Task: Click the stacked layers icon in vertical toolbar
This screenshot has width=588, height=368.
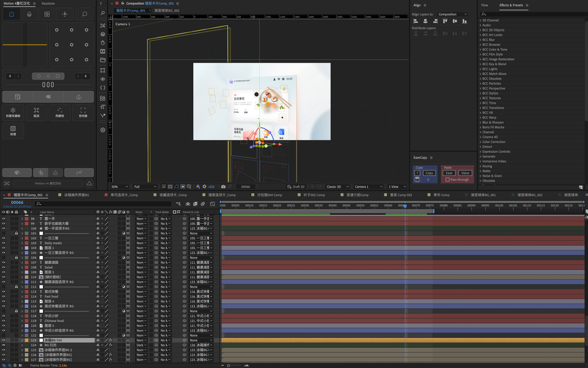Action: pyautogui.click(x=103, y=34)
